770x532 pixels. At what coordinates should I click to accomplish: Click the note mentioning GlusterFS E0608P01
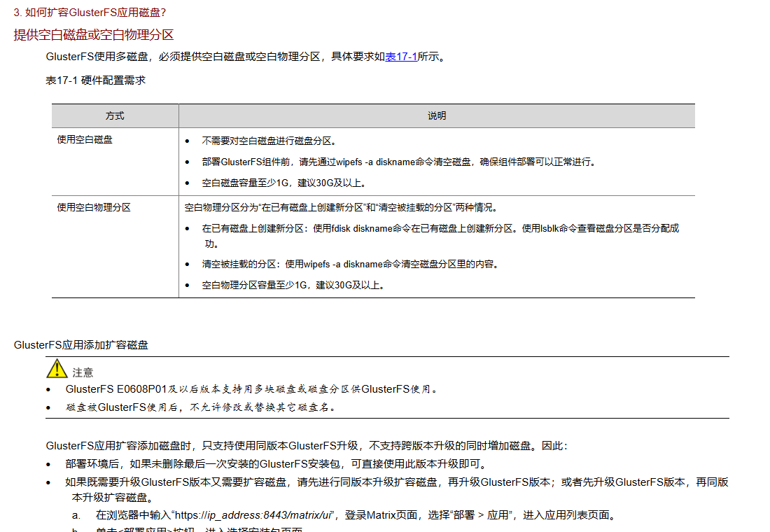tap(251, 389)
